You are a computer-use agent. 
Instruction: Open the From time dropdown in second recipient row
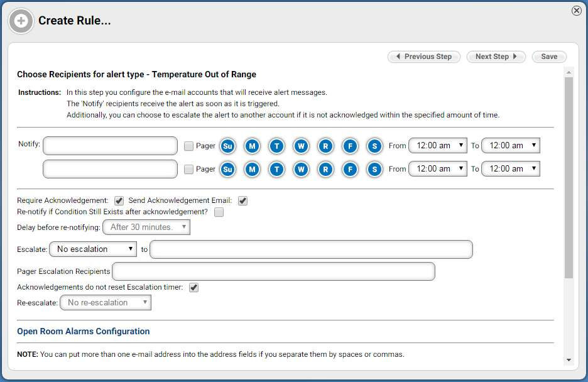tap(438, 168)
